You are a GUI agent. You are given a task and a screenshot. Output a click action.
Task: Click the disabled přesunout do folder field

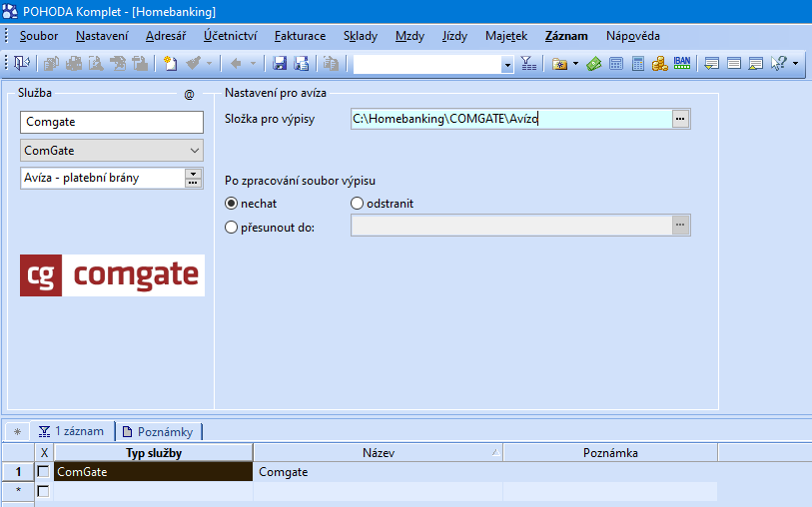(x=511, y=226)
